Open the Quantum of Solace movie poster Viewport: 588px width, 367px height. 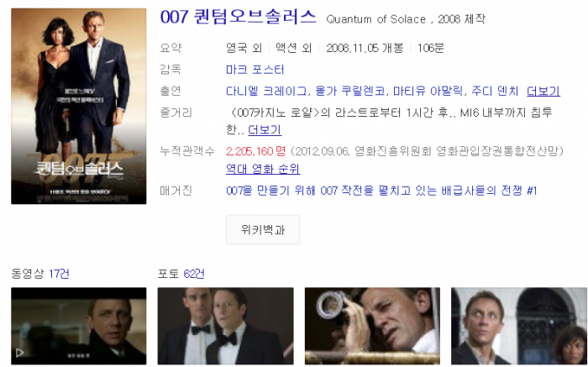(79, 106)
